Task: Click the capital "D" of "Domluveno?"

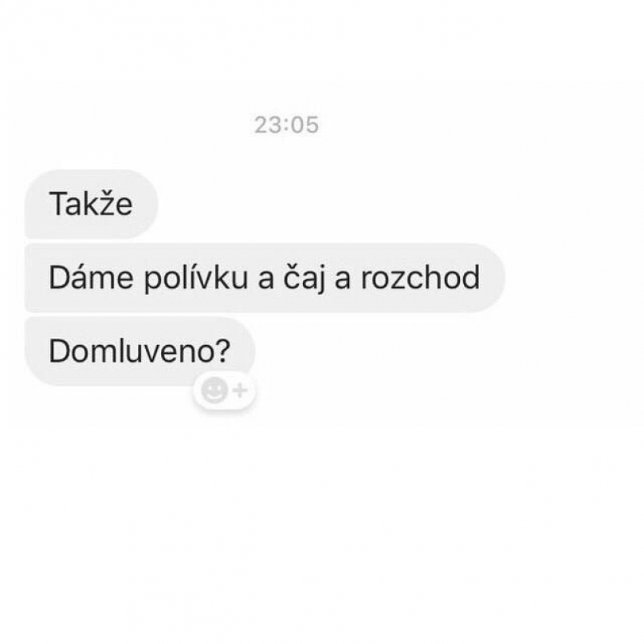Action: pyautogui.click(x=60, y=351)
